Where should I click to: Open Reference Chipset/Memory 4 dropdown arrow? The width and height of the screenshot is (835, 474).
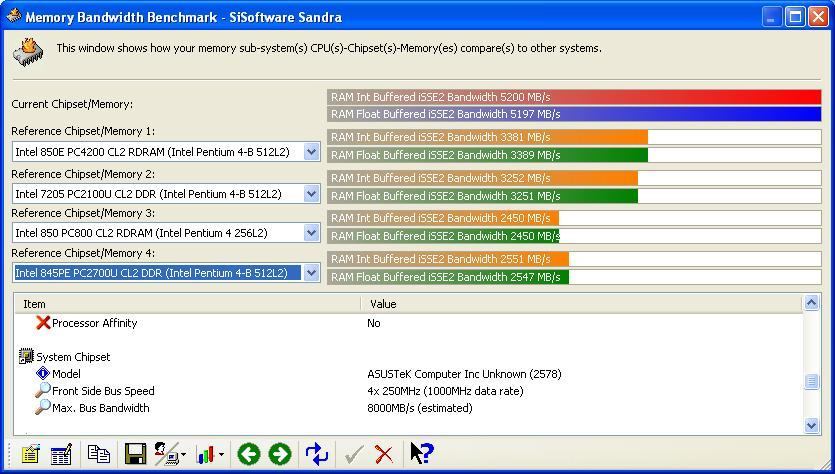[x=312, y=273]
